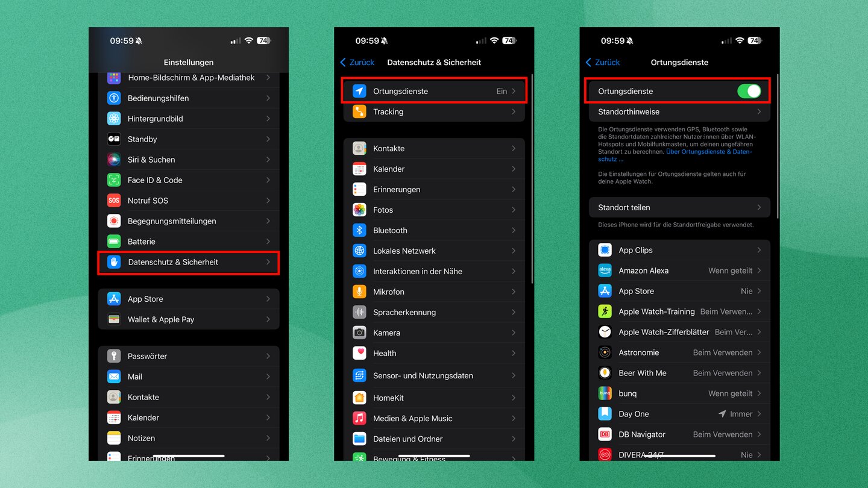Disable the green Ortungsdienste switch
This screenshot has height=488, width=868.
click(x=749, y=92)
